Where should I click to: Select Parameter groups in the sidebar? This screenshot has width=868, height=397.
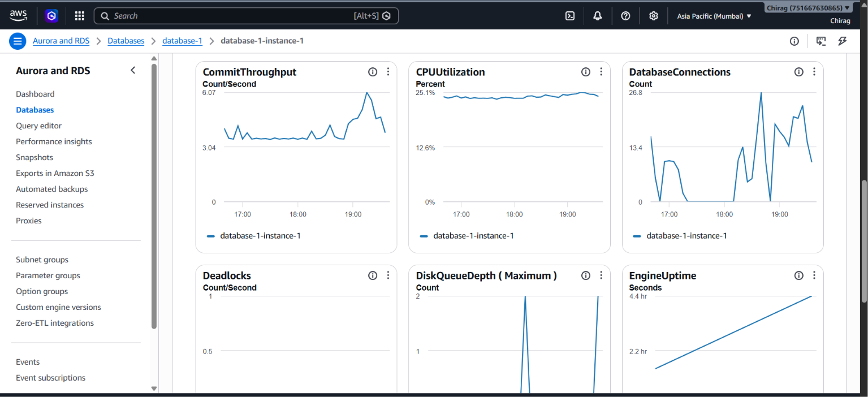48,275
